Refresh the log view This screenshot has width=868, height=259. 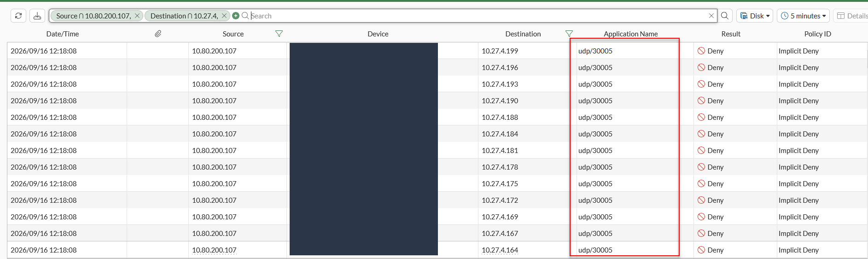point(18,16)
